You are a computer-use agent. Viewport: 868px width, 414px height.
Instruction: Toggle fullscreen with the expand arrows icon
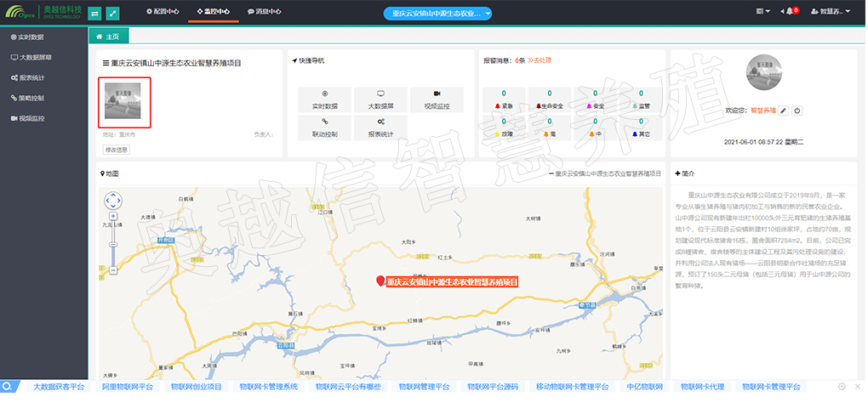(113, 14)
